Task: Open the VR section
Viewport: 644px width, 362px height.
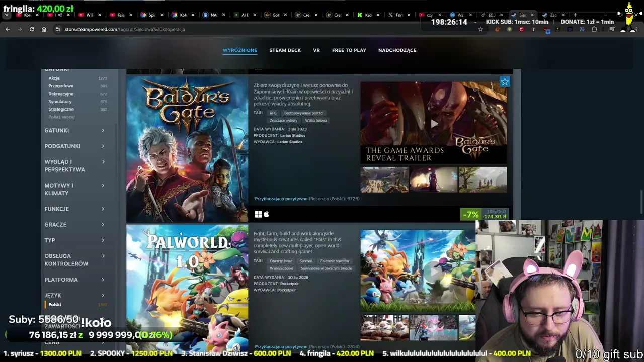Action: tap(316, 50)
